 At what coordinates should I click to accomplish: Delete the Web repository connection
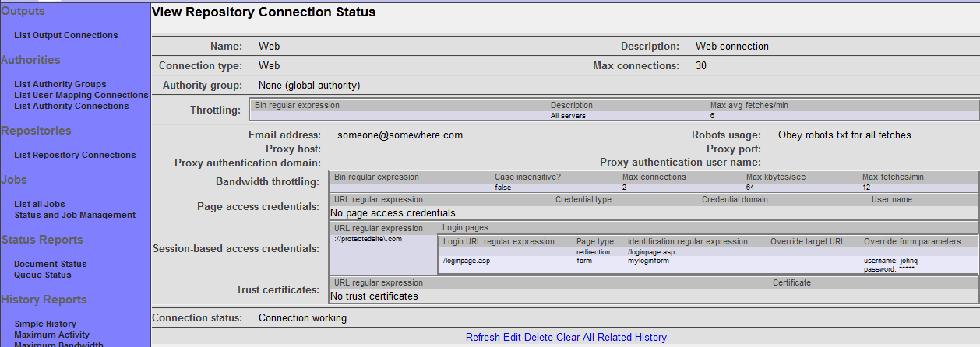538,337
